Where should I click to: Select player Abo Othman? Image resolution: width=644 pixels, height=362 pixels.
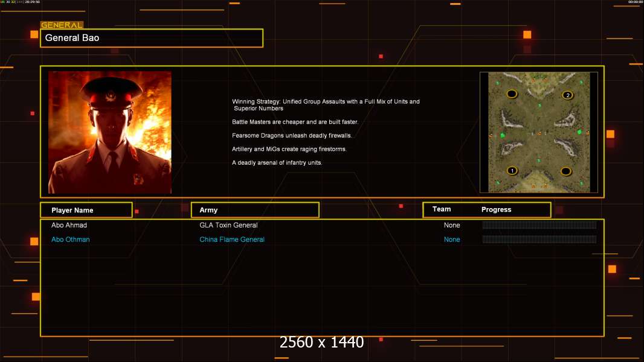(70, 240)
